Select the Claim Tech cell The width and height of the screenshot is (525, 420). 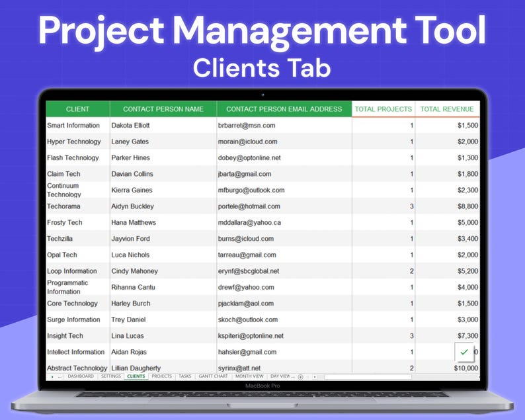77,174
